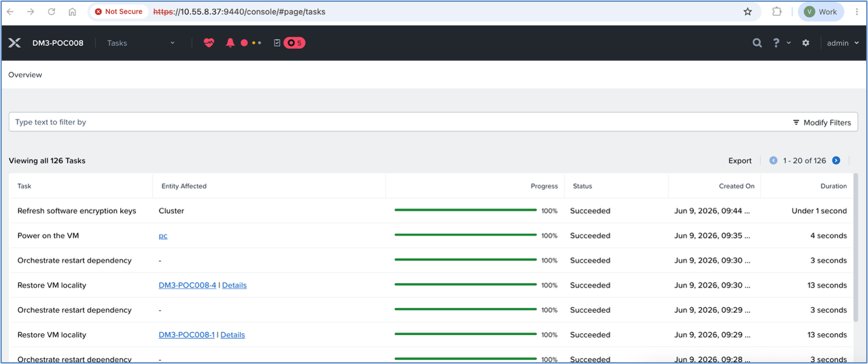Click the Modify Filters button

821,123
